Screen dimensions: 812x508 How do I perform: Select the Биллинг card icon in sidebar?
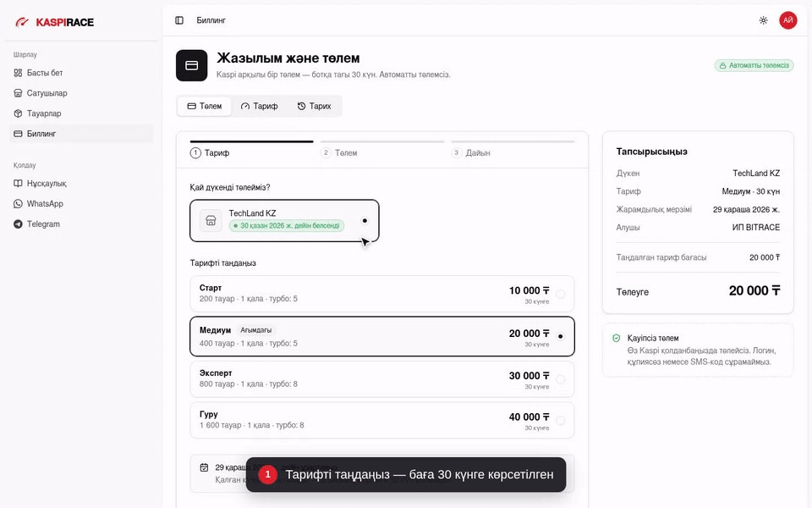18,134
